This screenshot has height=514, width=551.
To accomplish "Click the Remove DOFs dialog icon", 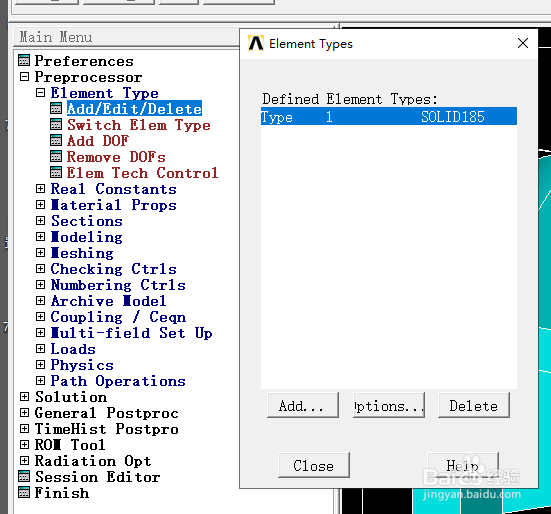I will (56, 156).
